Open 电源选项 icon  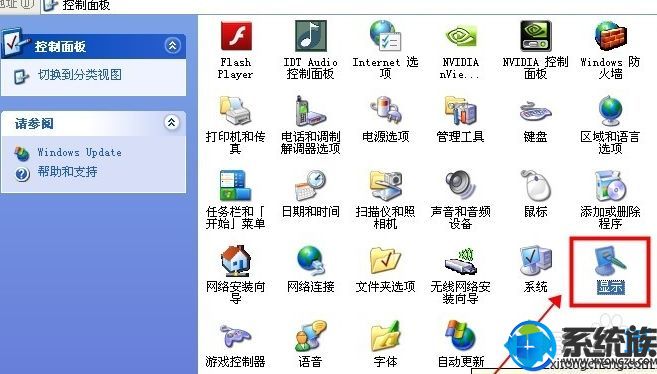[385, 111]
